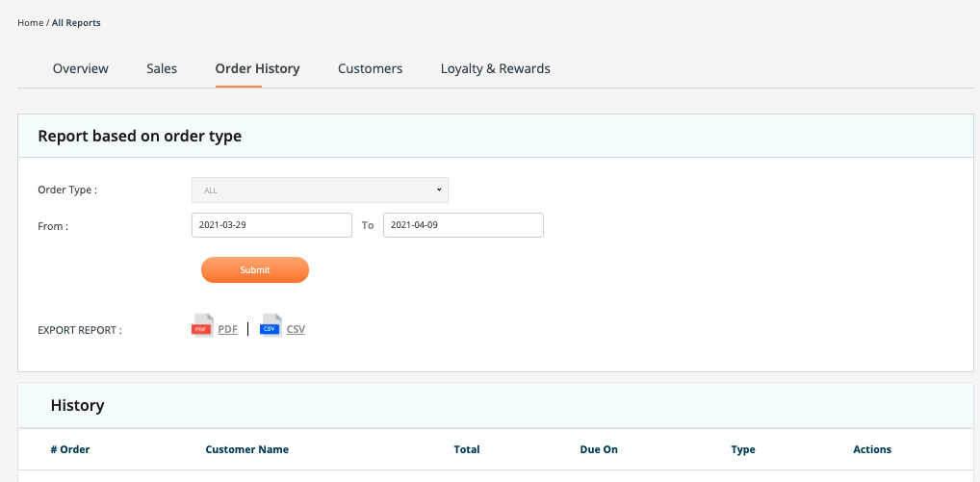
Task: Open the Customers tab
Action: coord(370,68)
